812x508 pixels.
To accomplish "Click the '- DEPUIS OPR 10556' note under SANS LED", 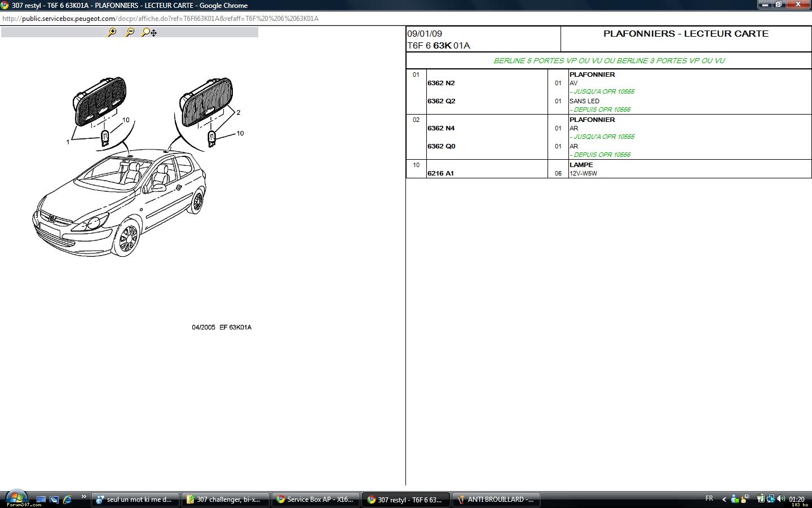I will click(600, 110).
